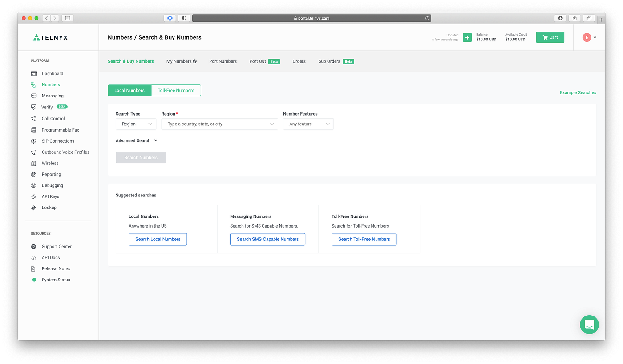623x364 pixels.
Task: Click the Lookup hash icon
Action: tap(34, 208)
